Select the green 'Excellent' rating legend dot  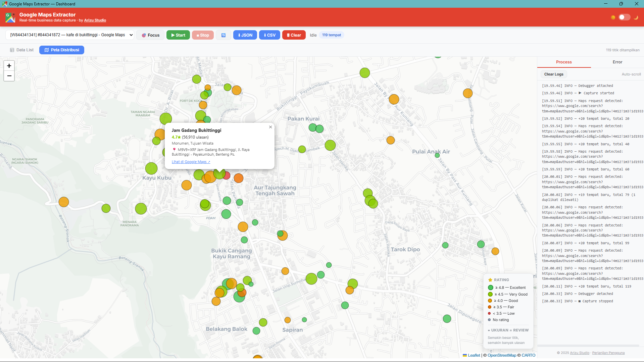tap(490, 288)
